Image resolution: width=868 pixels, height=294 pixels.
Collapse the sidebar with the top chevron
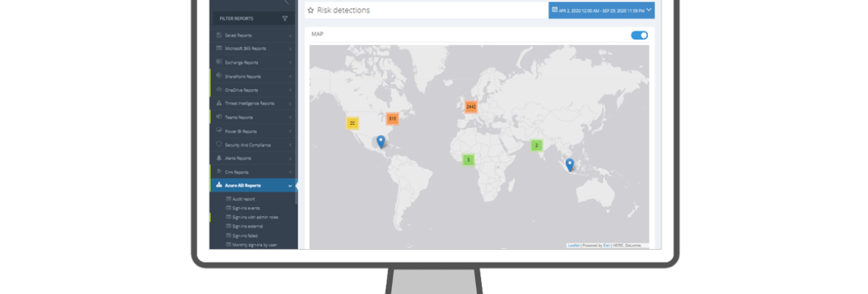point(286,2)
